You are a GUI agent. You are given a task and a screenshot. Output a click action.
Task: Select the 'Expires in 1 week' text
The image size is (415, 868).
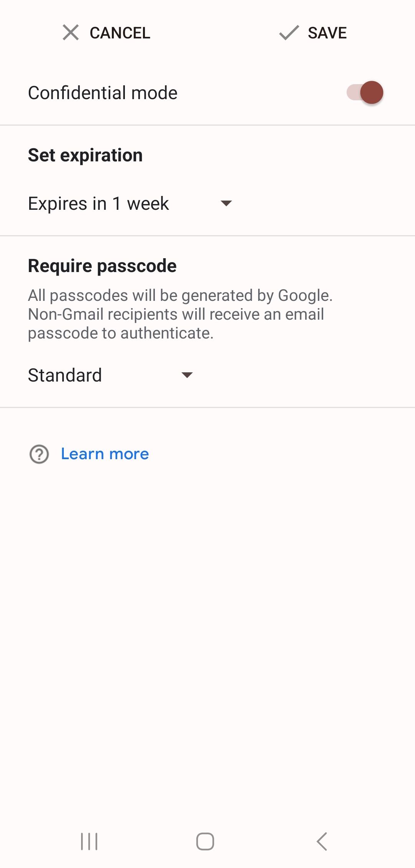click(x=98, y=203)
